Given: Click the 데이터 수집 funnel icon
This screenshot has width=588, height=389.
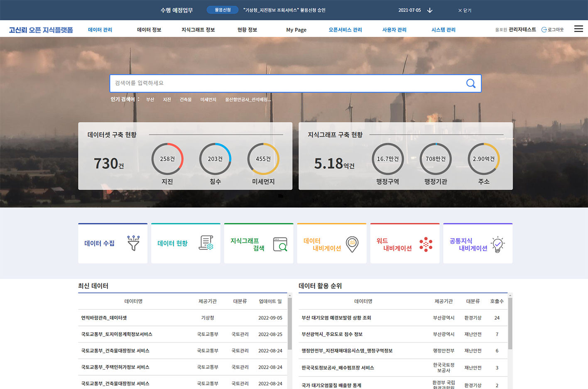Looking at the screenshot, I should [133, 243].
